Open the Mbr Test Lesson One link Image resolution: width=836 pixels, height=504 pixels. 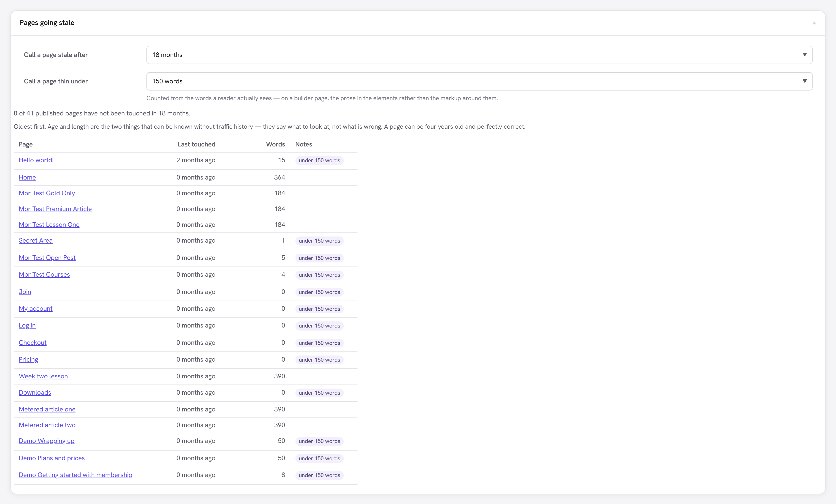coord(49,224)
